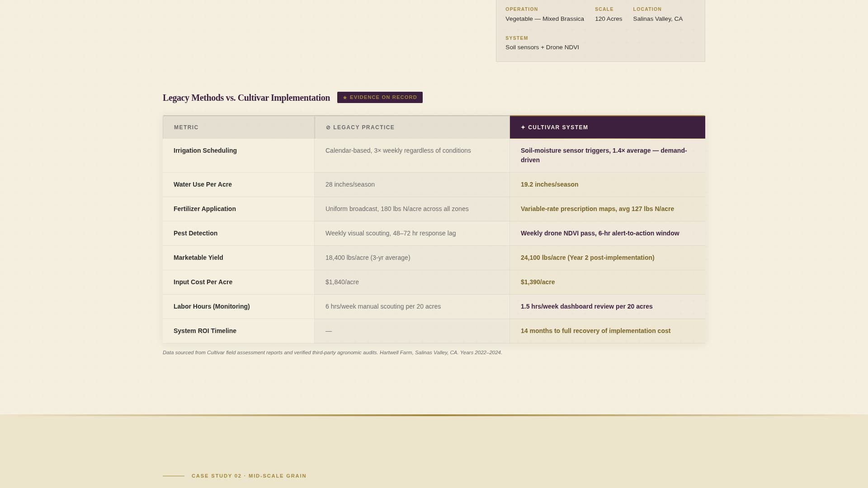Select the Cultivar System column header
868x488 pixels.
(608, 127)
